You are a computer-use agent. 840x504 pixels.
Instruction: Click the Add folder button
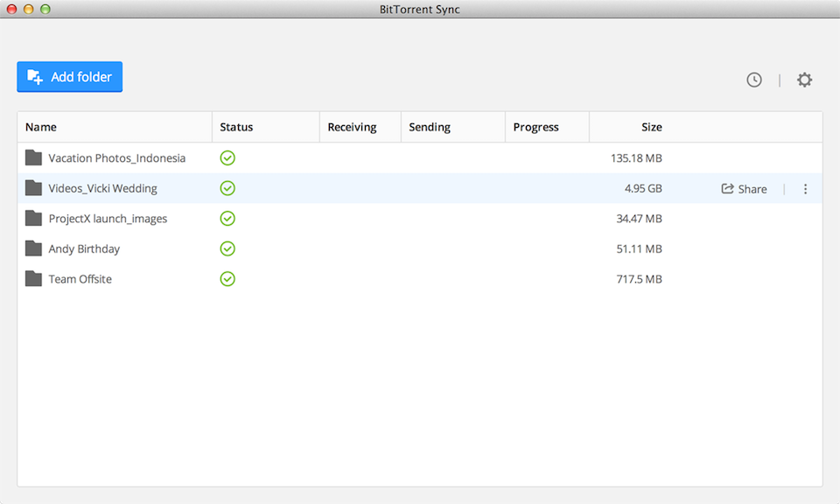70,77
